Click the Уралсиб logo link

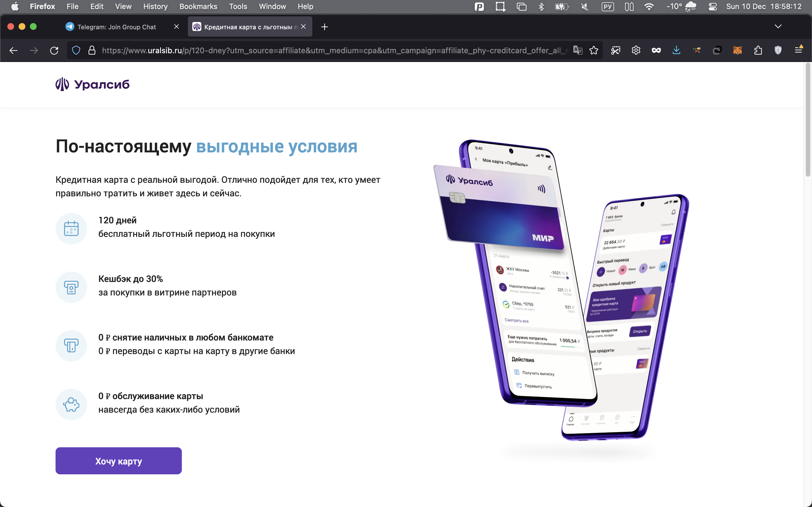point(92,84)
